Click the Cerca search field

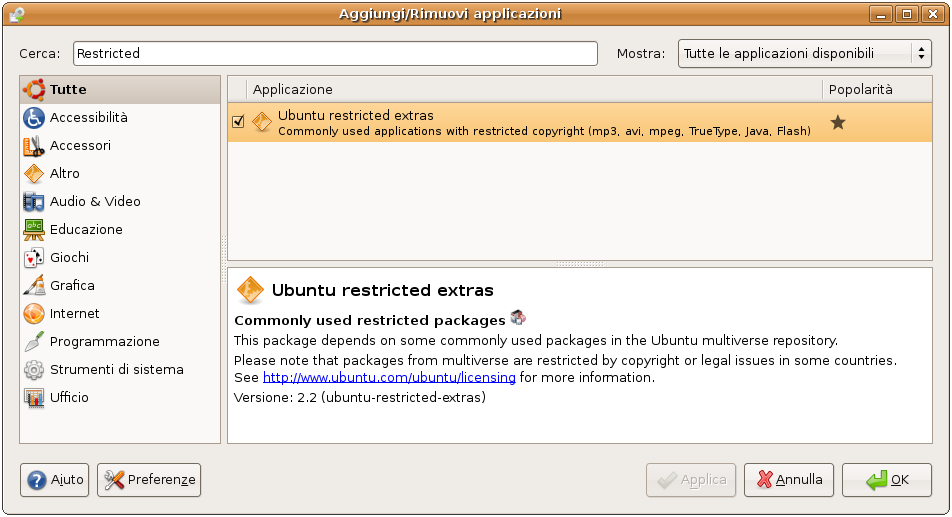tap(335, 54)
